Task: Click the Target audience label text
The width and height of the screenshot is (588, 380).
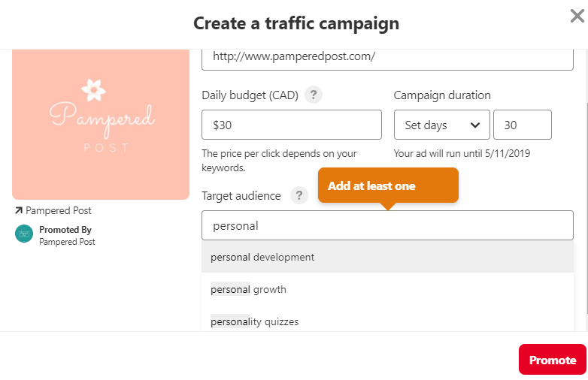Action: tap(241, 196)
